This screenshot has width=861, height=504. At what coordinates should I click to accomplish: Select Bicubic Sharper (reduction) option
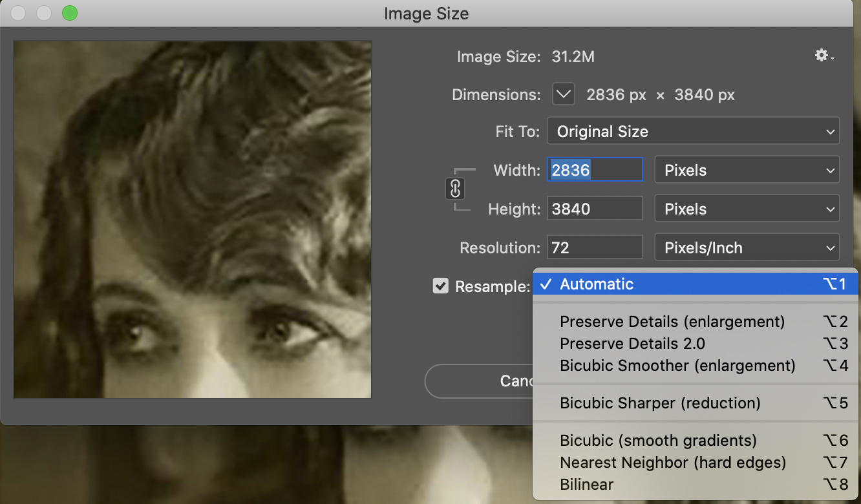(660, 403)
